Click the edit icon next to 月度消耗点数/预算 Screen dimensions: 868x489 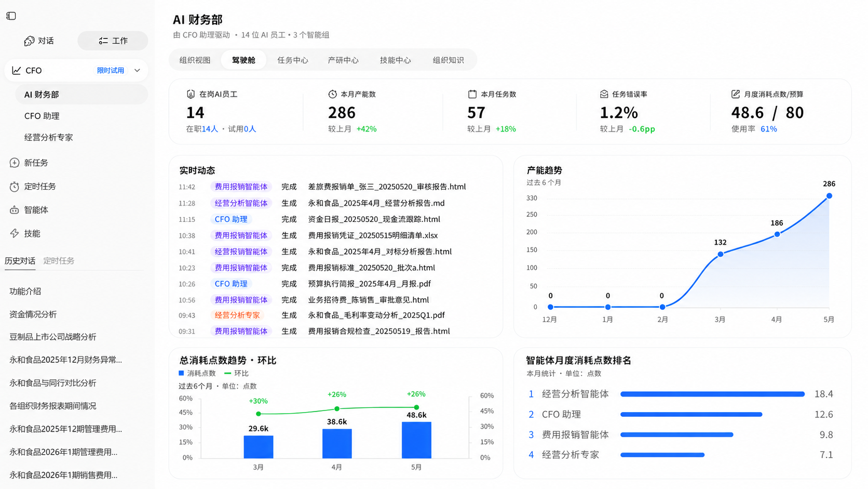click(x=735, y=94)
